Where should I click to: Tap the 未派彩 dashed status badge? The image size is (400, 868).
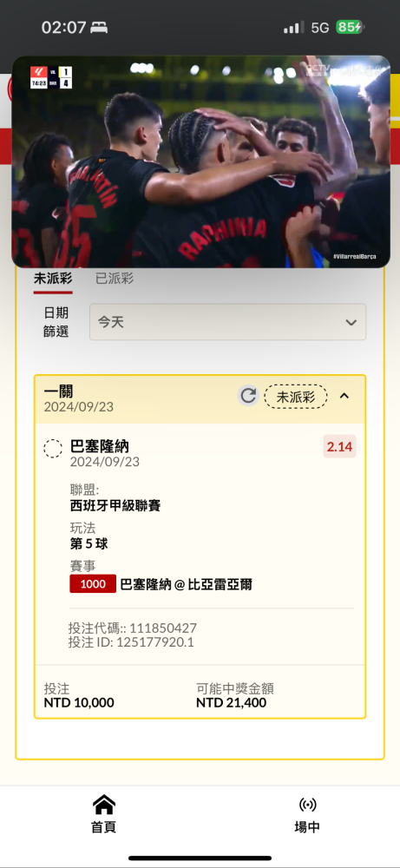(296, 397)
